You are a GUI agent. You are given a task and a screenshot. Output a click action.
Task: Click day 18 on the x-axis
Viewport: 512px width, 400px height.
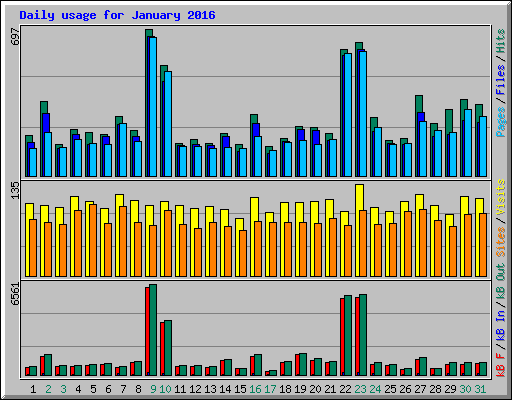(x=285, y=389)
